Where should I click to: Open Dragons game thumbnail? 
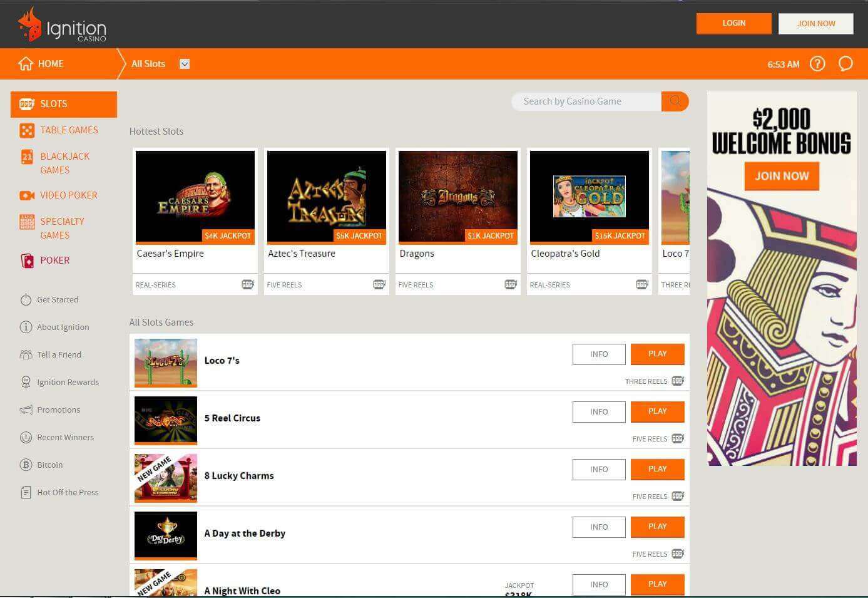458,197
